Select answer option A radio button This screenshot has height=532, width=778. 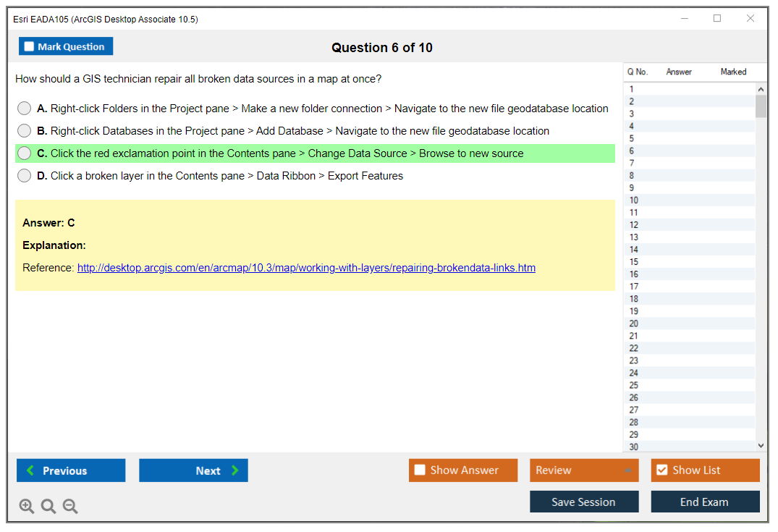[x=25, y=109]
